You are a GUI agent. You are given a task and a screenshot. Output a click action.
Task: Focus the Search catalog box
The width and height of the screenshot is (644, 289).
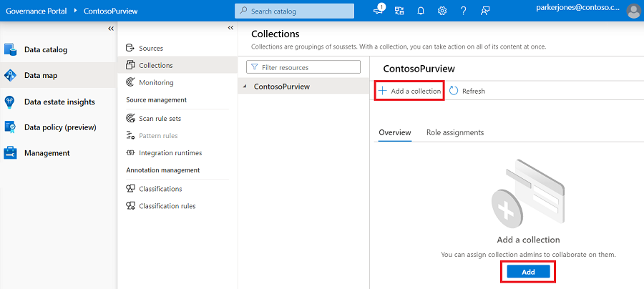[294, 11]
